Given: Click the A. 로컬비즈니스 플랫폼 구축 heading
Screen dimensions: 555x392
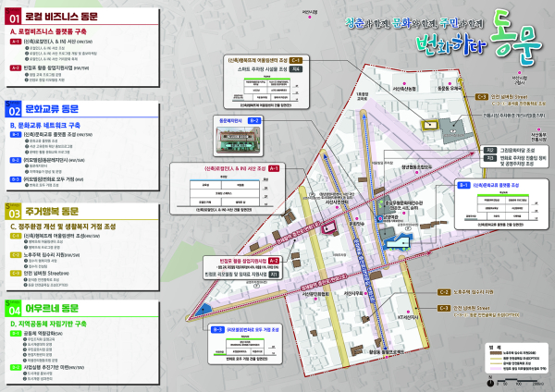Looking at the screenshot, I should click(x=54, y=31).
